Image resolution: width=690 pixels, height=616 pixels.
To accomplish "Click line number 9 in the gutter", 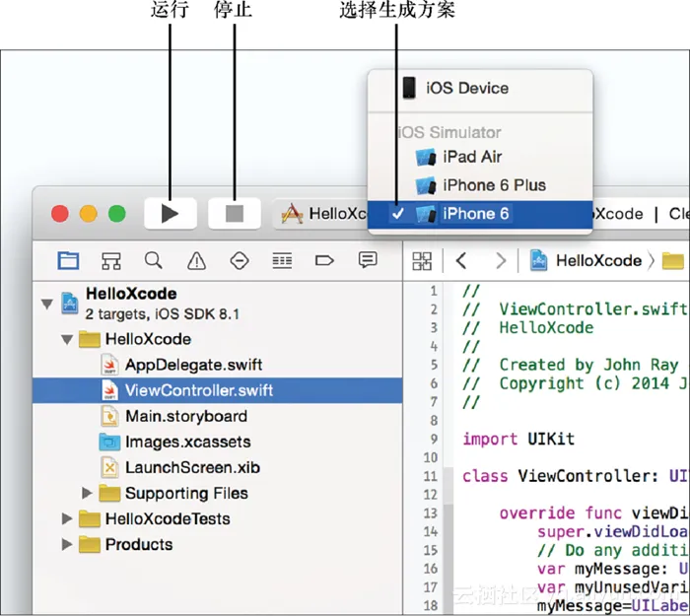I will pos(434,440).
